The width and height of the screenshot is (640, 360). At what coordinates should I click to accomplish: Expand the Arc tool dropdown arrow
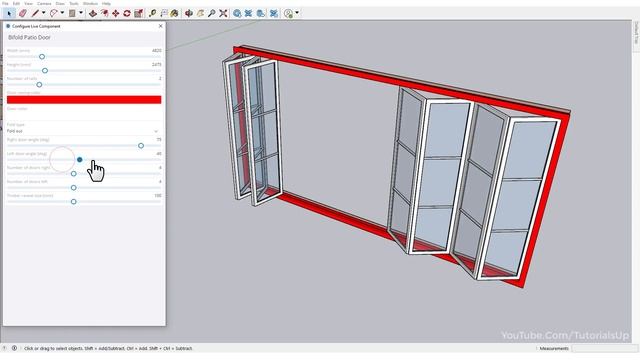tap(62, 13)
